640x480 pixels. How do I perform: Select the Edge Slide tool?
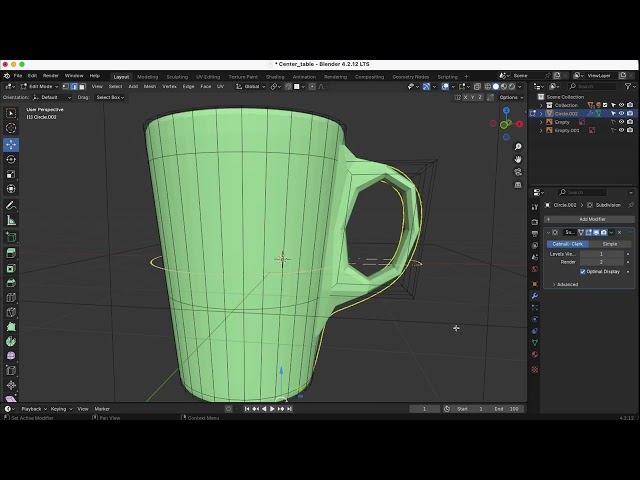tap(11, 371)
